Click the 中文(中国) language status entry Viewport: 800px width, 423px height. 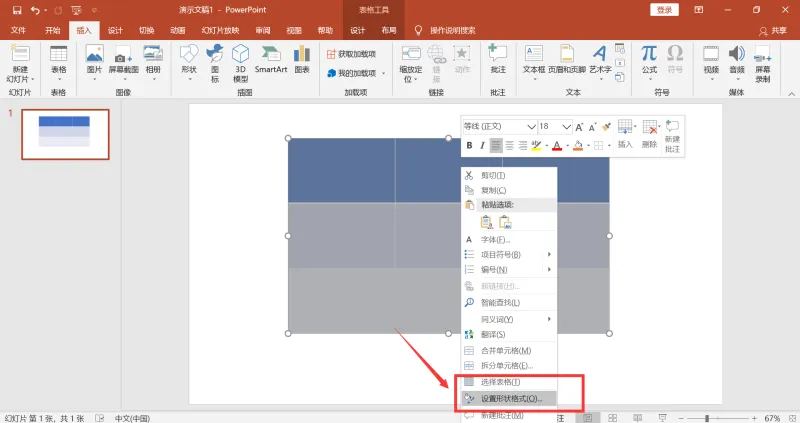click(132, 418)
